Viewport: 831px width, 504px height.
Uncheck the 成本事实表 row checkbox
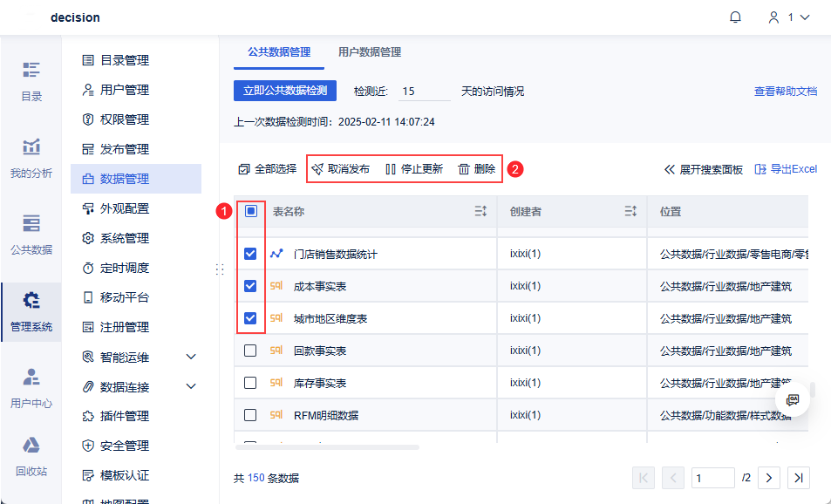(x=250, y=286)
